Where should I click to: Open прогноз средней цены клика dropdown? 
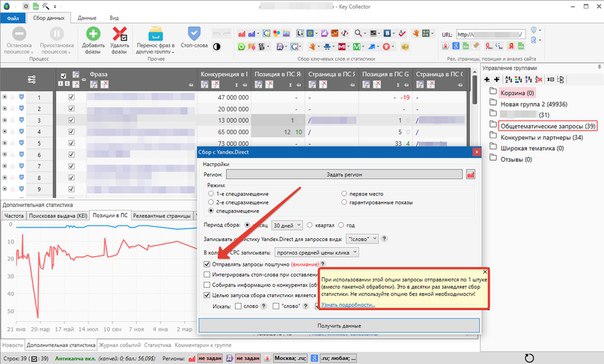pyautogui.click(x=317, y=253)
